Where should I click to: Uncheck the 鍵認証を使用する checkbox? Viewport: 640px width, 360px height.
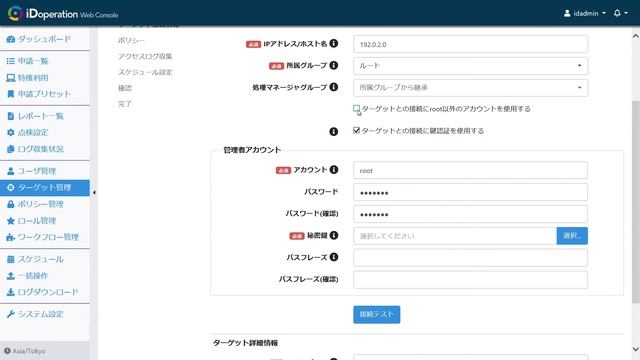[356, 131]
